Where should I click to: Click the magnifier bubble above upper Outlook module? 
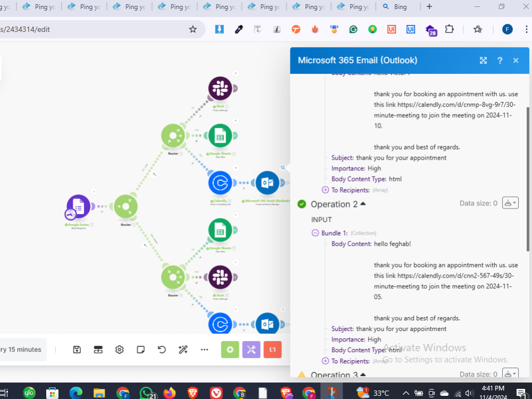tap(282, 168)
